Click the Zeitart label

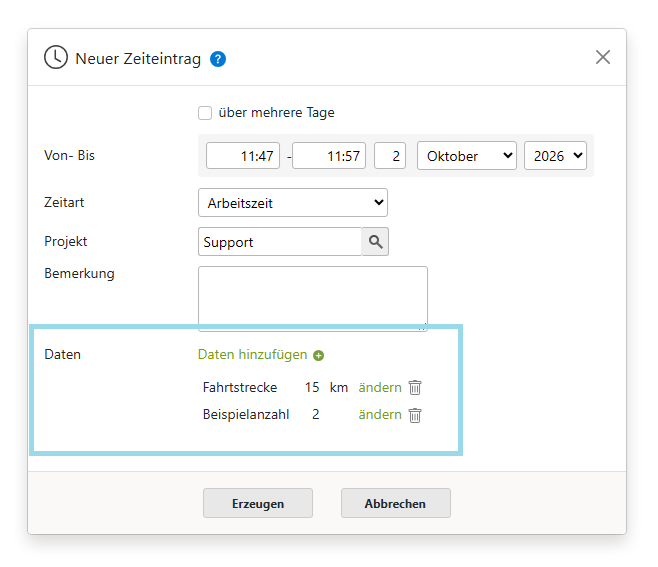tap(64, 203)
